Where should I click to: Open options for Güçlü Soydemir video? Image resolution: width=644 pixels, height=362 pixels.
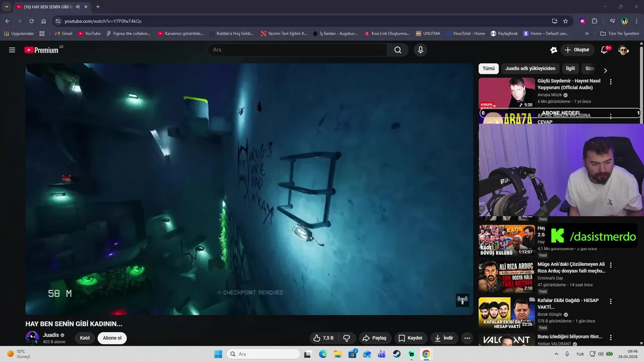[611, 81]
